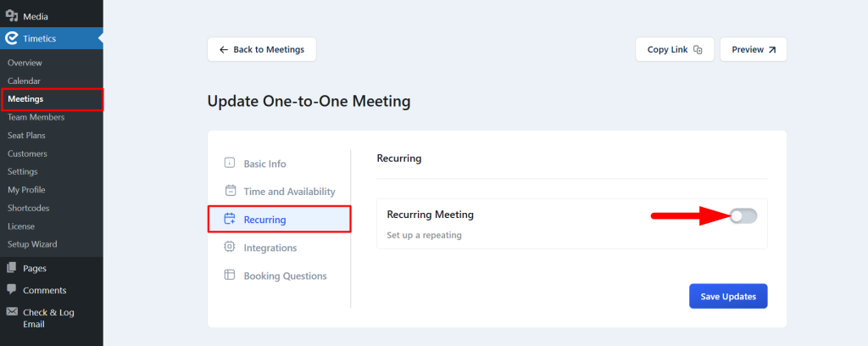Open Team Members submenu item
The image size is (868, 346).
[x=36, y=117]
